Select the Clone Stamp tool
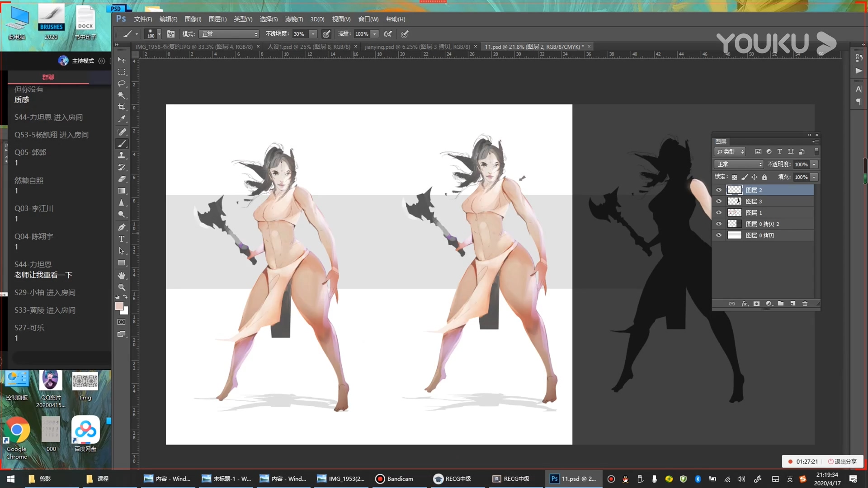Image resolution: width=868 pixels, height=488 pixels. tap(122, 155)
